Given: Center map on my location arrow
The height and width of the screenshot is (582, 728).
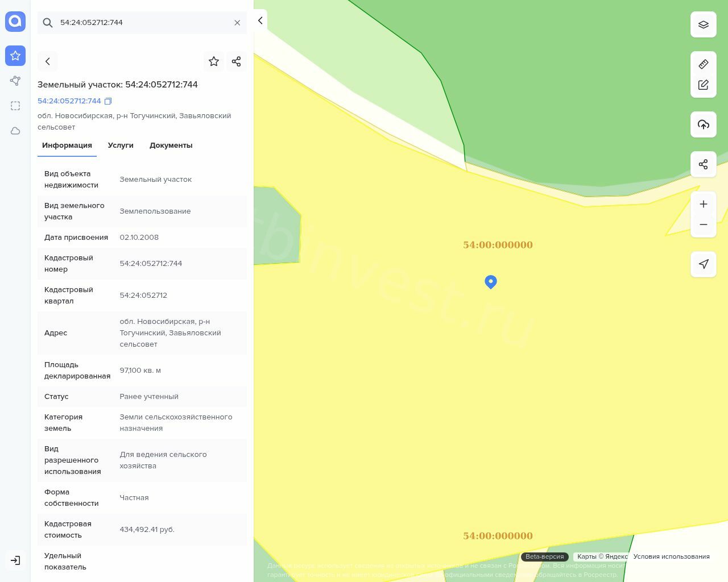Looking at the screenshot, I should (703, 264).
